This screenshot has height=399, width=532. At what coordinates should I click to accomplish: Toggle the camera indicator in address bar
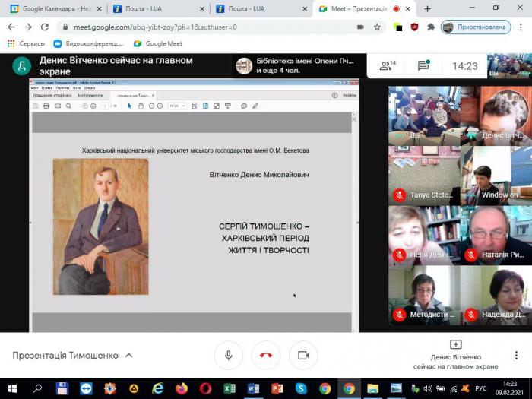click(359, 27)
